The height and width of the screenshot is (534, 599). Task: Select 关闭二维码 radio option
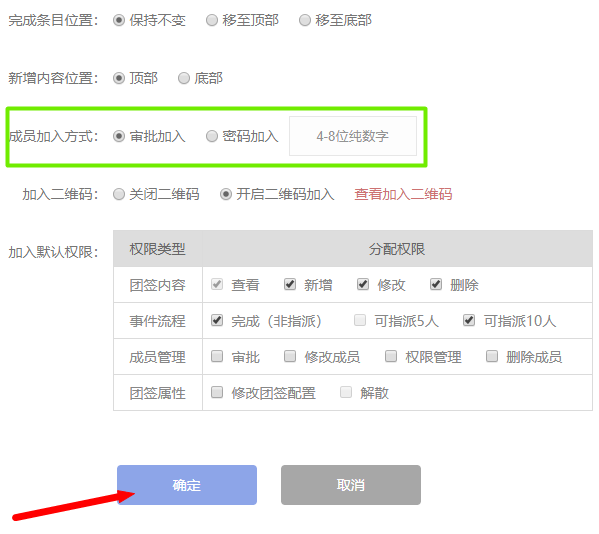pos(119,194)
